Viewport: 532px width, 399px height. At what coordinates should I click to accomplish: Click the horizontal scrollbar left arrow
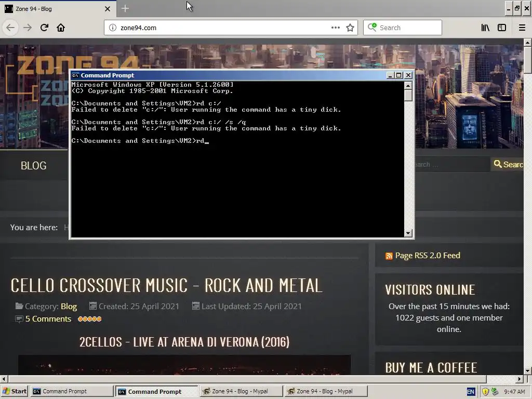[4, 379]
